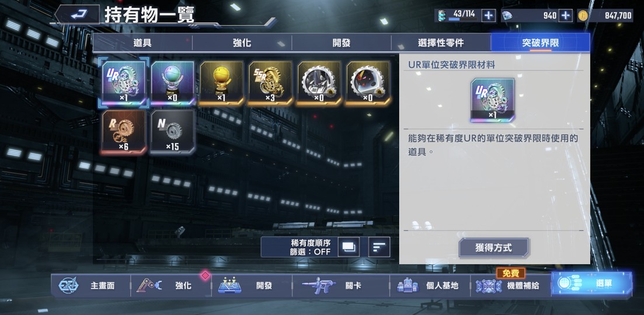Image resolution: width=644 pixels, height=315 pixels.
Task: Select the red-eyed robot head gear item
Action: [368, 83]
